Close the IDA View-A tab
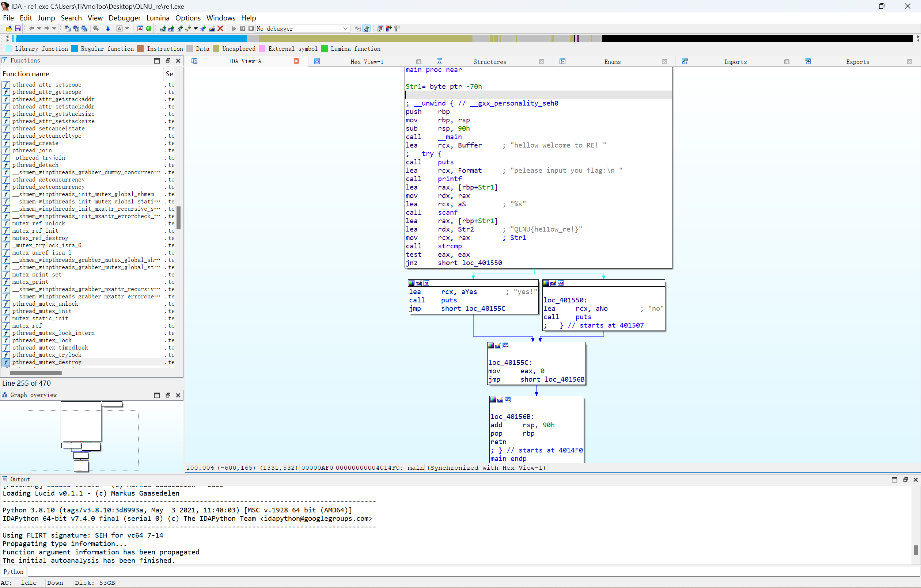This screenshot has height=588, width=921. 296,61
